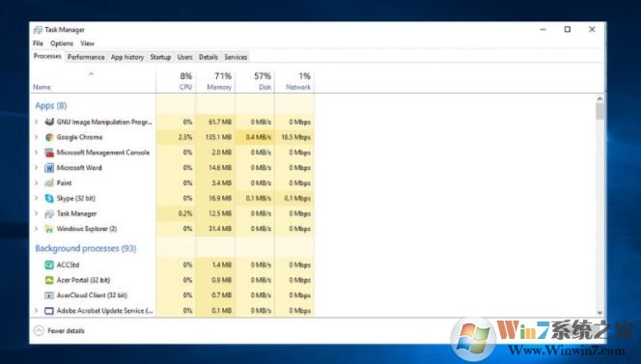The width and height of the screenshot is (641, 364).
Task: Click the Fewer details link
Action: pos(66,331)
